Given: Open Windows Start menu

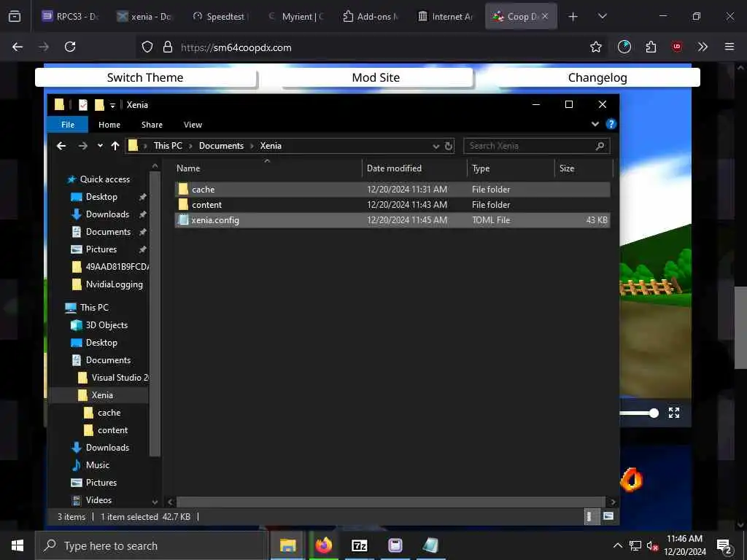Looking at the screenshot, I should click(x=18, y=545).
